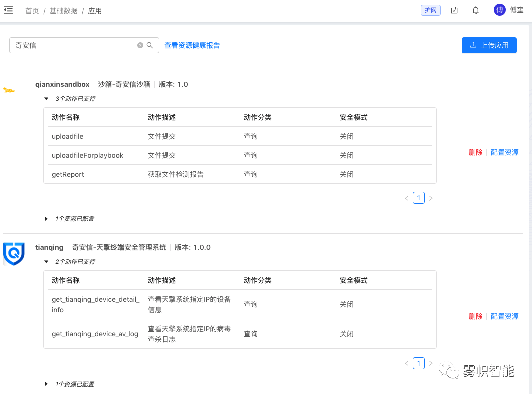
Task: Click the qianxinsandbox app title
Action: [63, 84]
